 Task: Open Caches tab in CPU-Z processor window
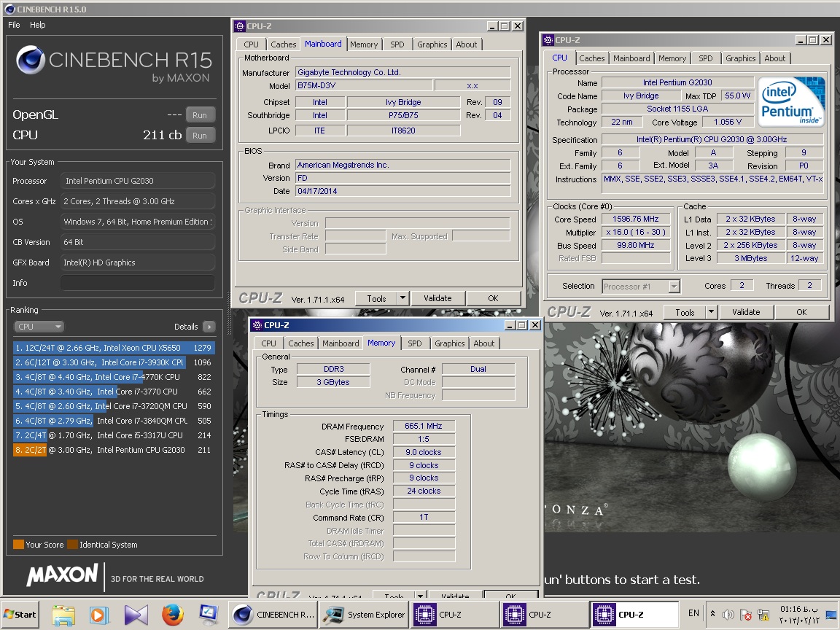pos(592,58)
